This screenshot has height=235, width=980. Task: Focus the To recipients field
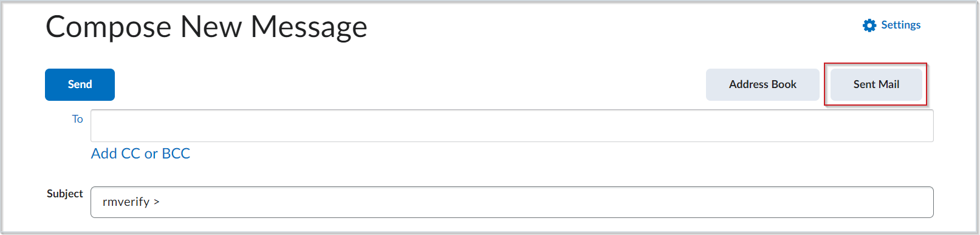coord(512,126)
